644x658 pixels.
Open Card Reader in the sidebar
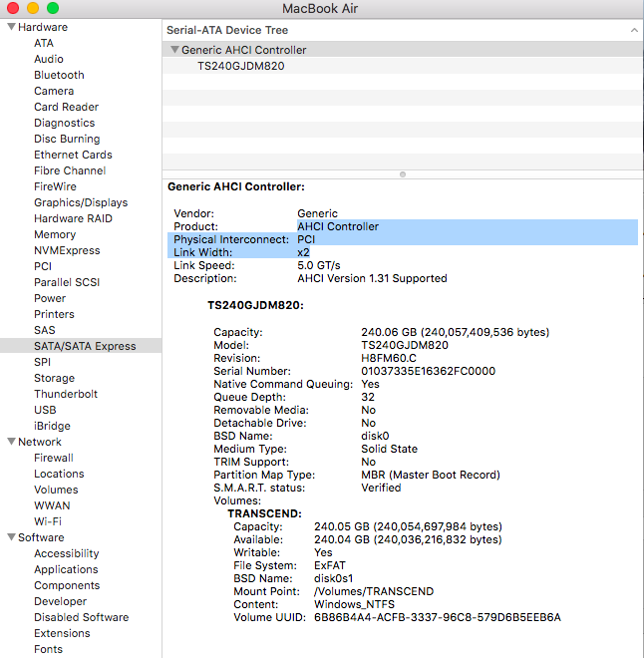(66, 107)
